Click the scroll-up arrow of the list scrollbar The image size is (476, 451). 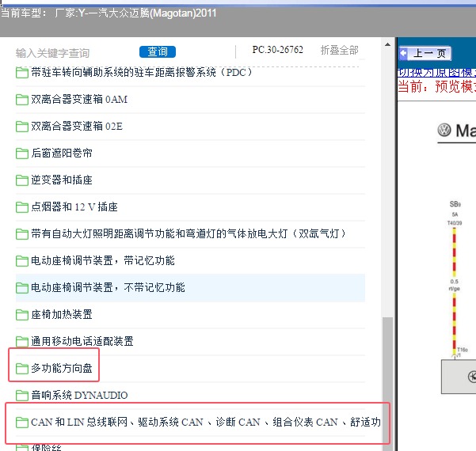point(387,45)
